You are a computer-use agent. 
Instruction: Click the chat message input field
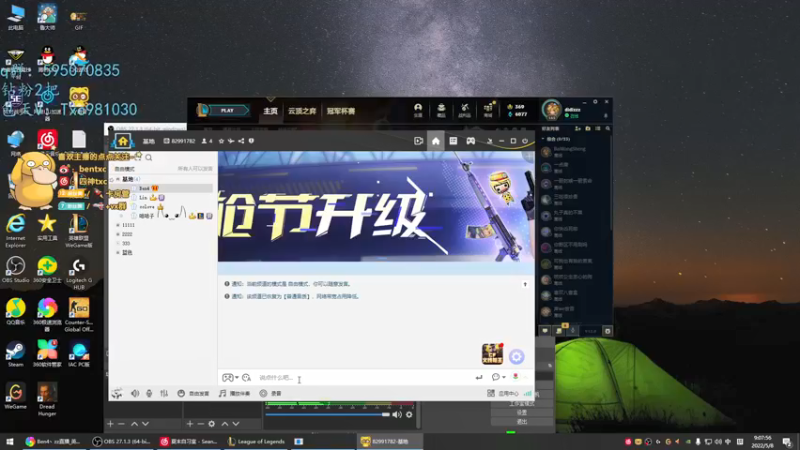click(x=363, y=378)
